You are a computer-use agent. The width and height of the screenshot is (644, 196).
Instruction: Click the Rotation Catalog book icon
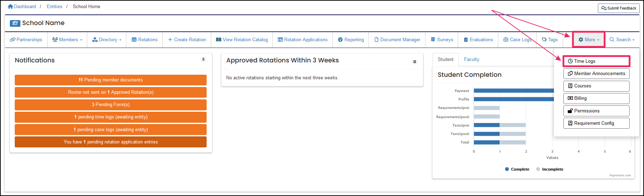219,39
